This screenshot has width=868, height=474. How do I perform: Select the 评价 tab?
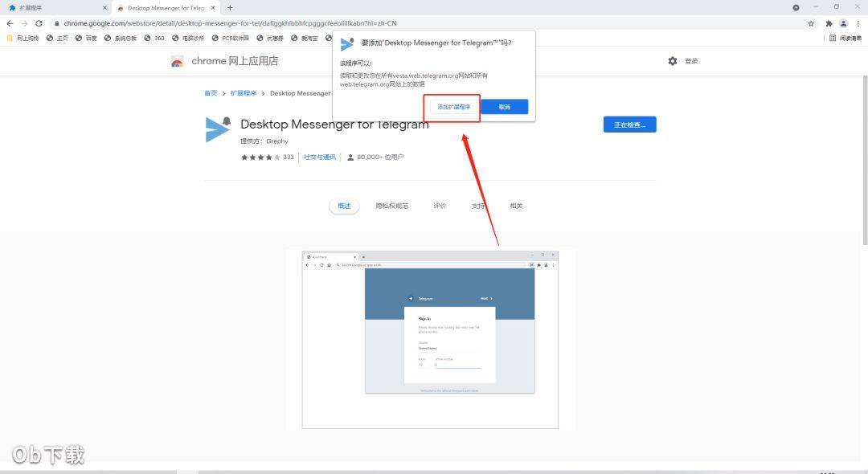click(x=440, y=206)
